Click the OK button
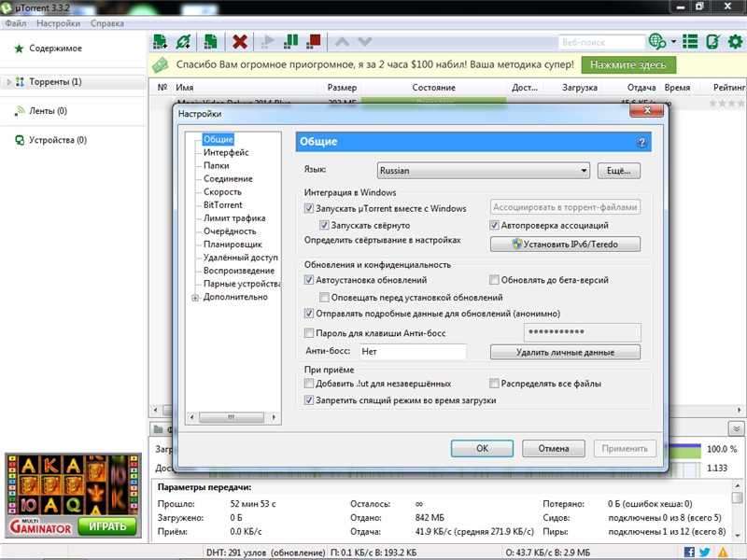This screenshot has height=560, width=747. coord(482,448)
